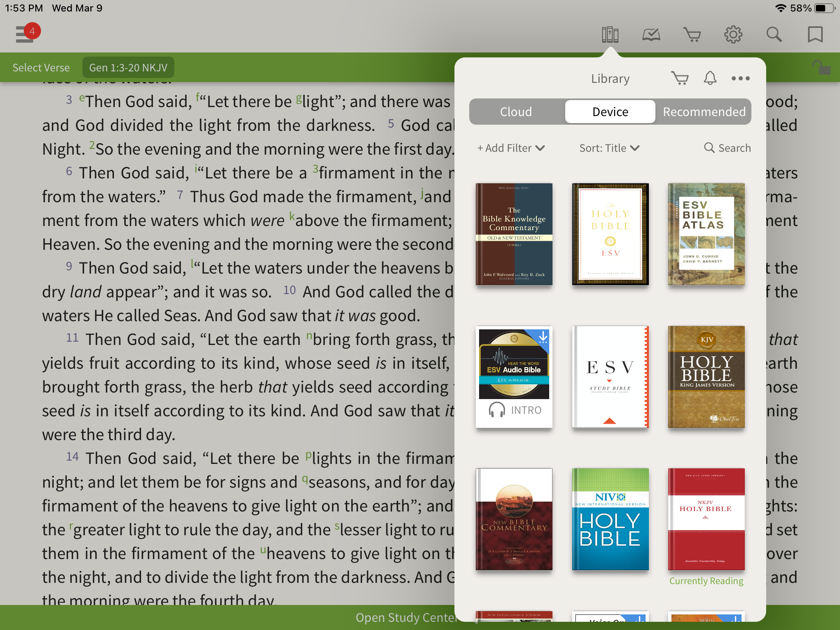The height and width of the screenshot is (630, 840).
Task: Tap the Currently Reading label
Action: pyautogui.click(x=706, y=581)
